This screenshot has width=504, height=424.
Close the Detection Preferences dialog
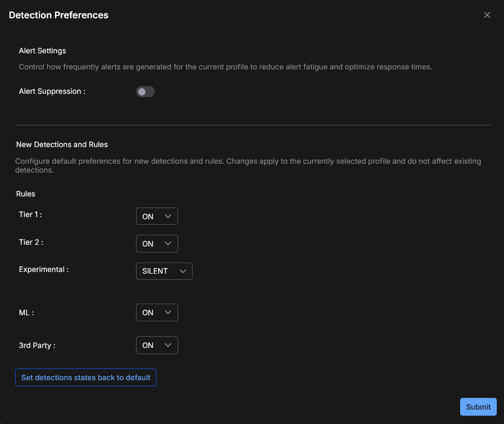tap(487, 15)
